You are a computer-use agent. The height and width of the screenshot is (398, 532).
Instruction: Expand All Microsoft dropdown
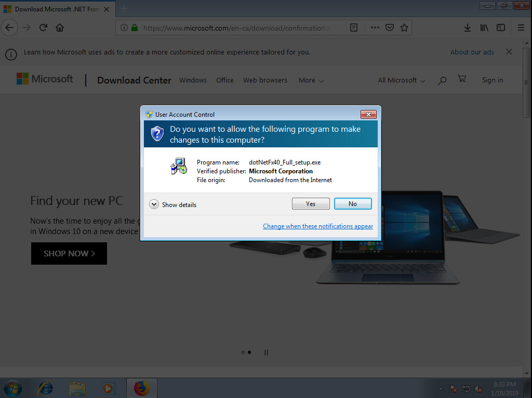tap(402, 80)
